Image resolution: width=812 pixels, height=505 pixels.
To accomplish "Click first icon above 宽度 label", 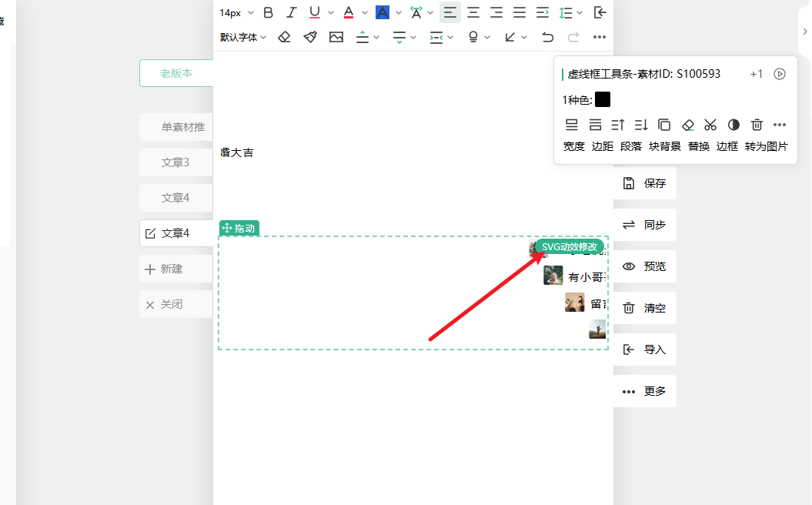I will [571, 125].
